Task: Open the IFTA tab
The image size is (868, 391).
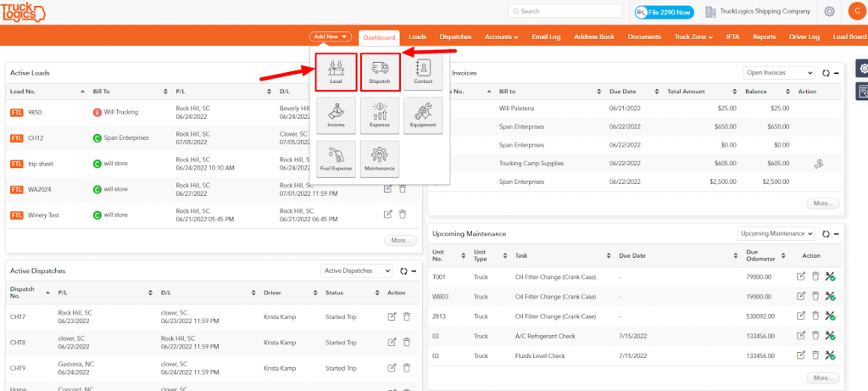Action: (733, 37)
